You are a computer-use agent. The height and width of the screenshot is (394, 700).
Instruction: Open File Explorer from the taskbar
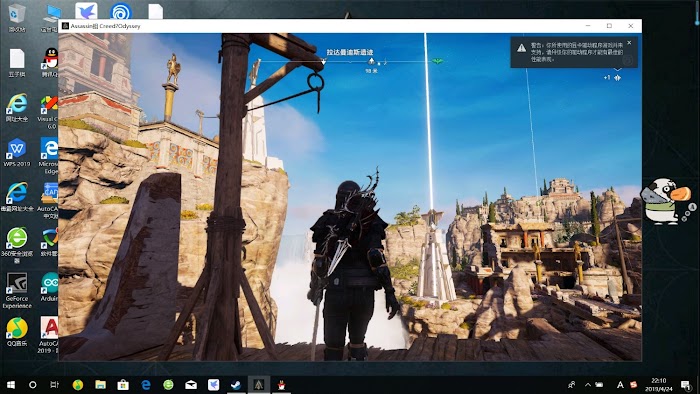pos(100,385)
